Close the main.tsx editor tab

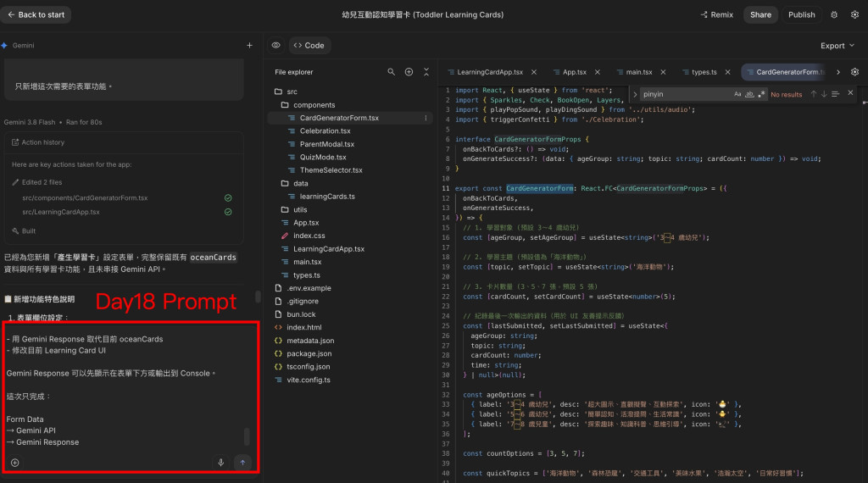[663, 72]
